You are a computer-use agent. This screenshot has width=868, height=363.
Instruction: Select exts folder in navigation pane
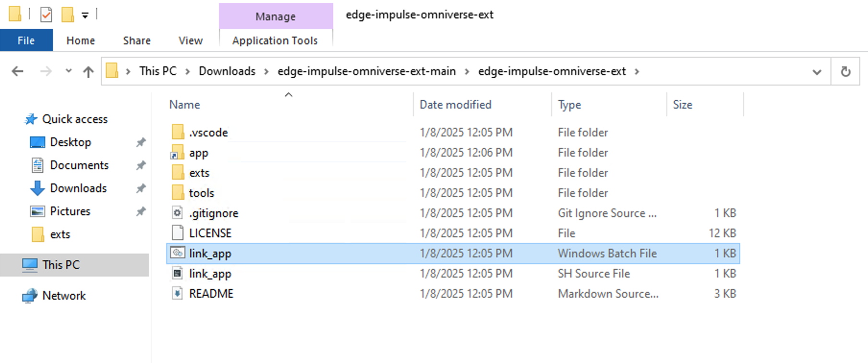[60, 234]
